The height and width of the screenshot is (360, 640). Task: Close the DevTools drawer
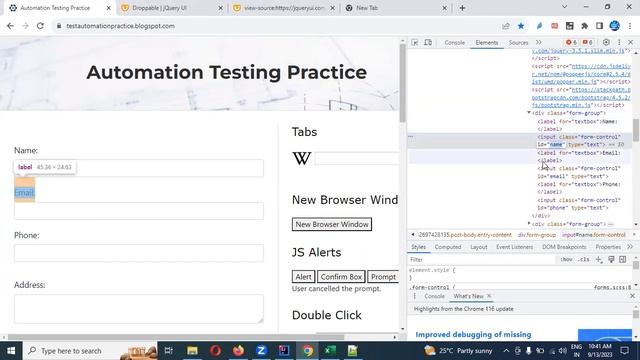(x=632, y=296)
